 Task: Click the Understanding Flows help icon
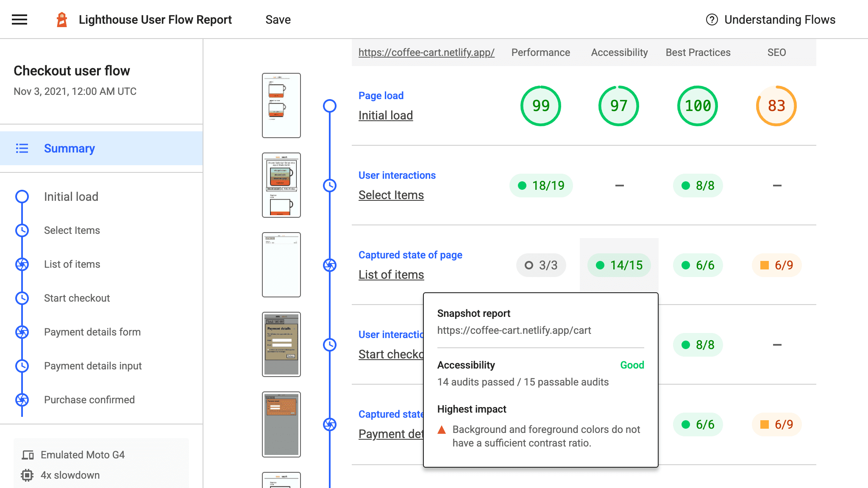coord(711,19)
